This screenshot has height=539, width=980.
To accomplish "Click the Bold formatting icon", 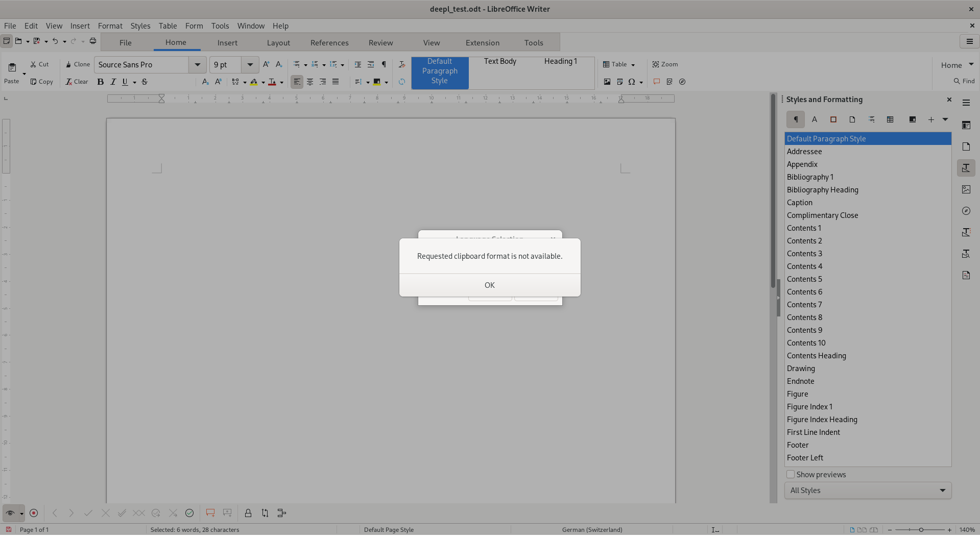I will [x=101, y=82].
